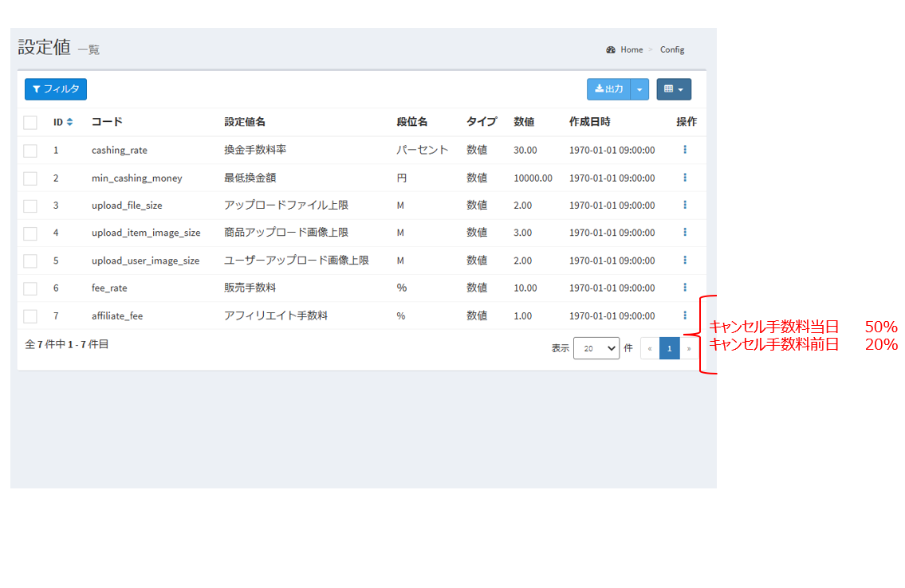Expand the 出力 export dropdown arrow

click(639, 89)
